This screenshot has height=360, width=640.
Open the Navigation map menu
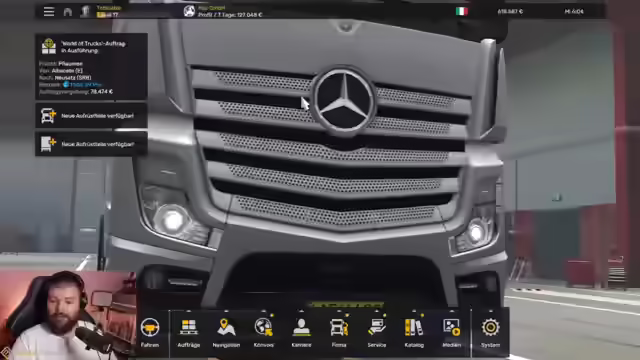click(226, 333)
